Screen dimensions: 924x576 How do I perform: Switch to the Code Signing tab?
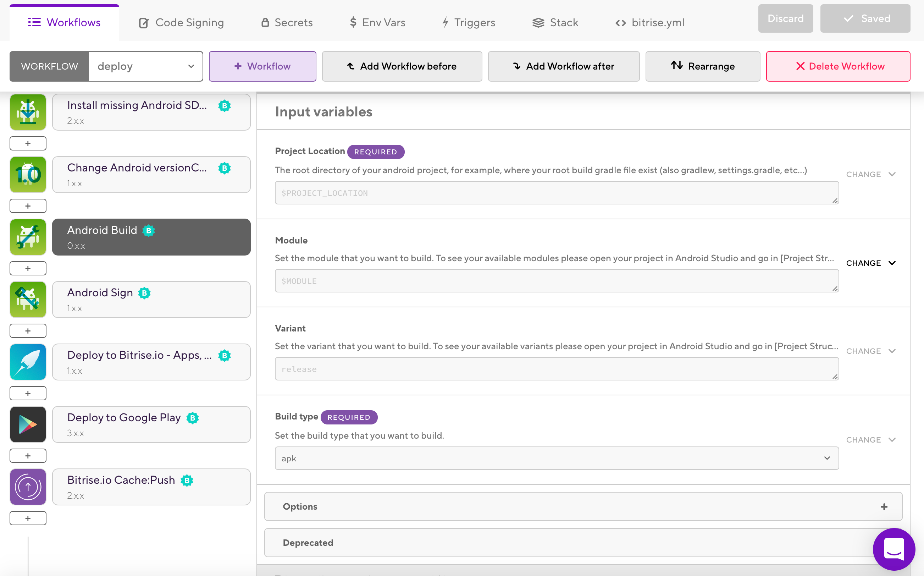[x=181, y=22]
